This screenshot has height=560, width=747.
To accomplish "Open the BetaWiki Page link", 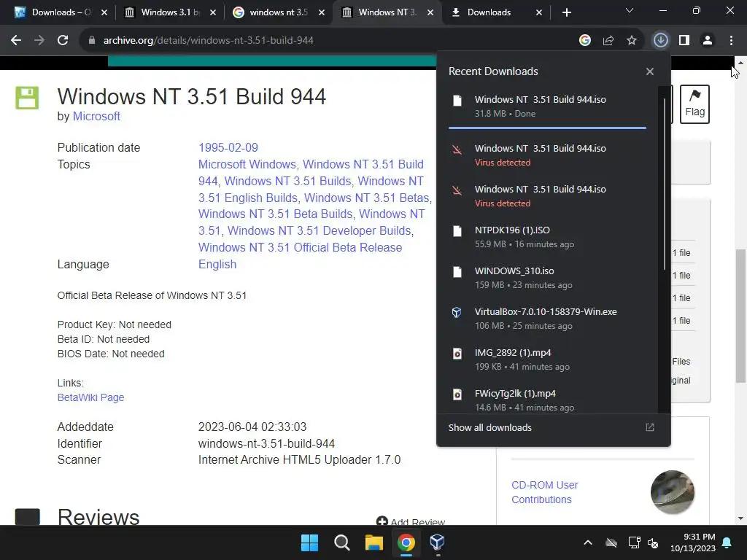I will click(x=90, y=397).
